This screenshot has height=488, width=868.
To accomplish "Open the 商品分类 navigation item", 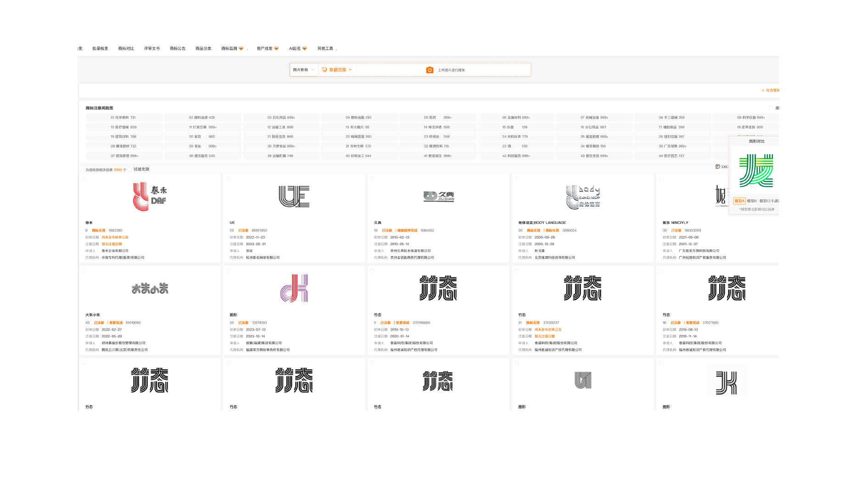I will point(203,49).
